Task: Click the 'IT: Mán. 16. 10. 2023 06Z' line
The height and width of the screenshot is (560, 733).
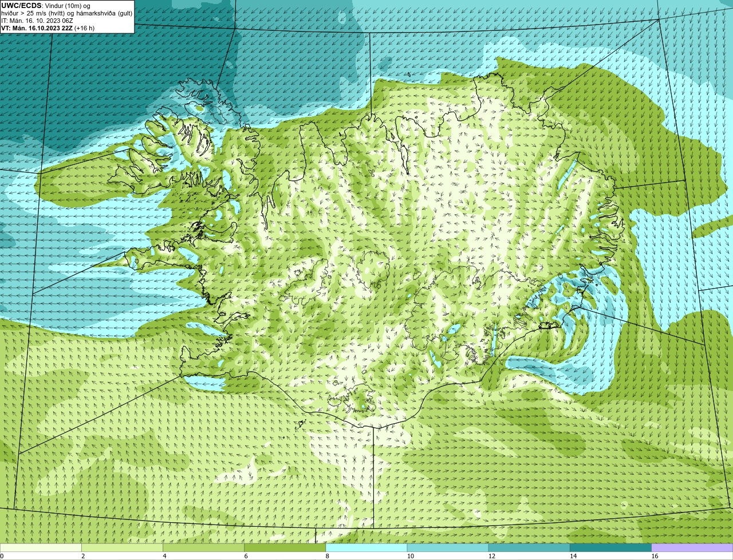Action: coord(37,21)
